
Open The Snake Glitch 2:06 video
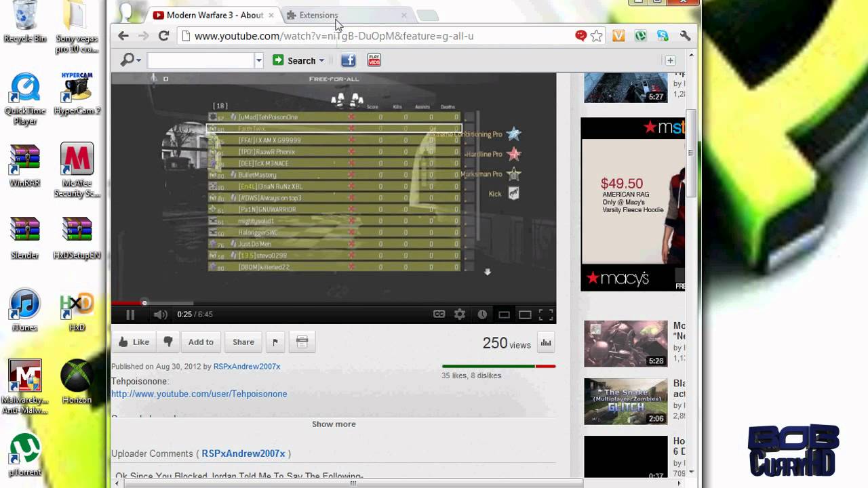(x=625, y=401)
